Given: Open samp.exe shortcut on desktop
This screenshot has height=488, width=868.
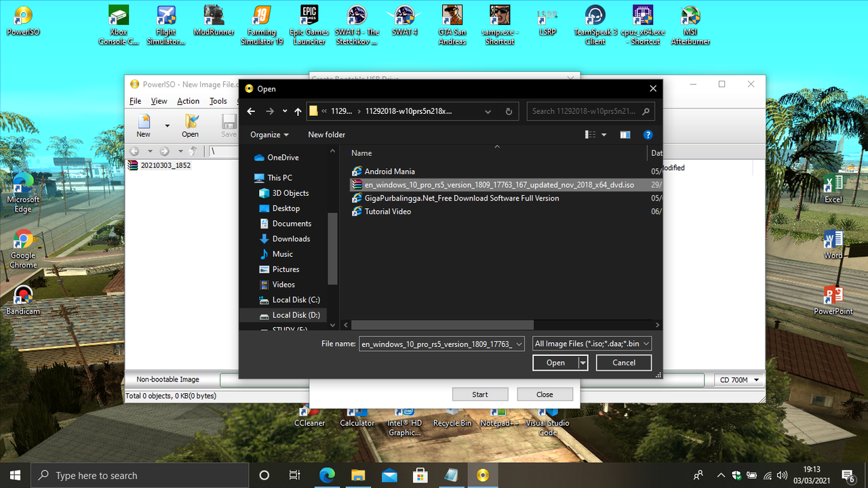Looking at the screenshot, I should (500, 26).
